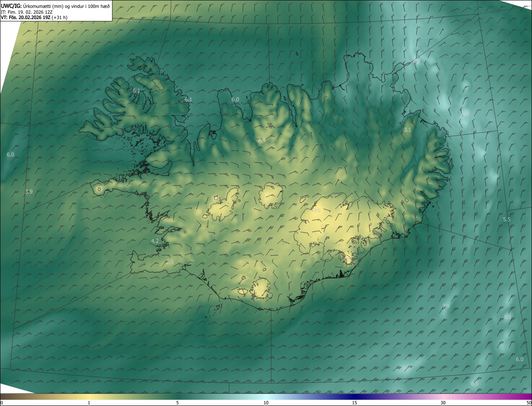Screen dimensions: 532x406
Task: Click the 8.0 value label above the colour bar
Action: (475, 384)
